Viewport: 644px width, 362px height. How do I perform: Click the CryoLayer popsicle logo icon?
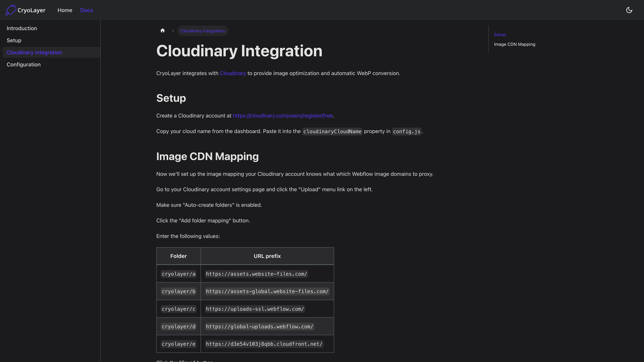tap(11, 10)
